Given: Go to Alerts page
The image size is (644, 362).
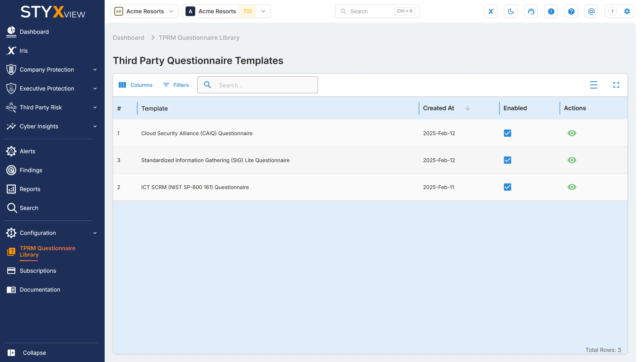Looking at the screenshot, I should tap(28, 151).
